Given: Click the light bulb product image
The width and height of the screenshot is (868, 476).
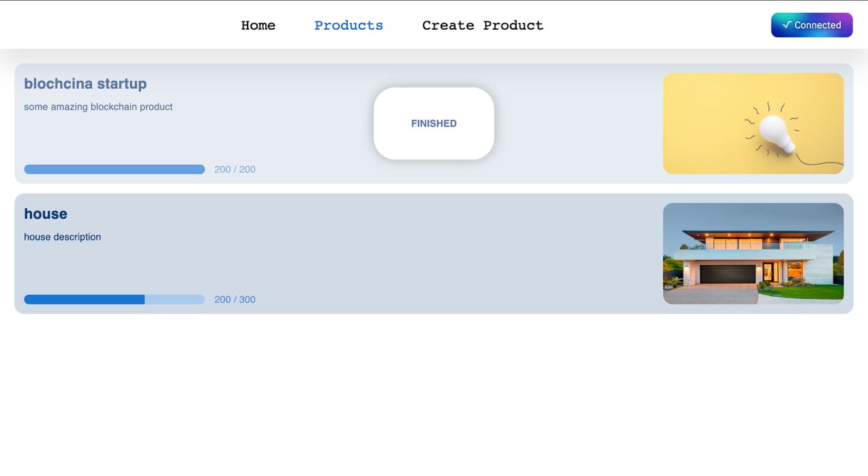Looking at the screenshot, I should (x=753, y=123).
